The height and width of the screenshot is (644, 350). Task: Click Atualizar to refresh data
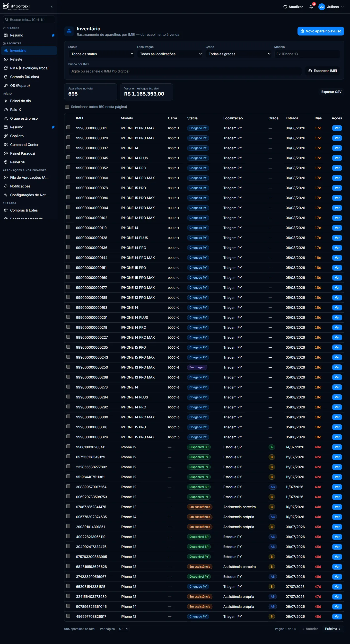click(293, 7)
